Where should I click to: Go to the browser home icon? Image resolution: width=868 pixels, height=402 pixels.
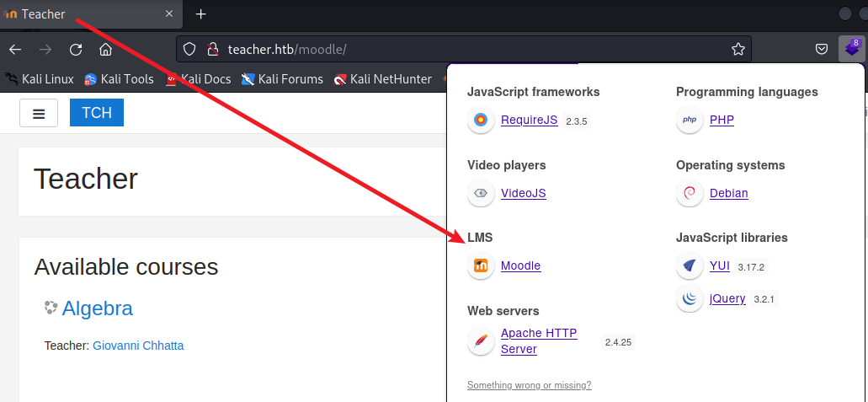(x=106, y=50)
